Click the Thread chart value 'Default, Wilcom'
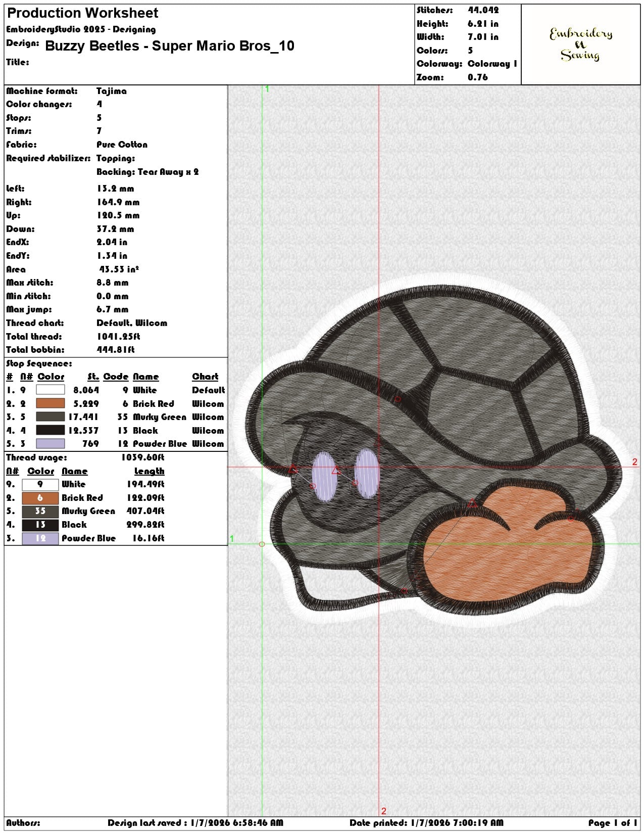Image resolution: width=644 pixels, height=834 pixels. point(132,323)
